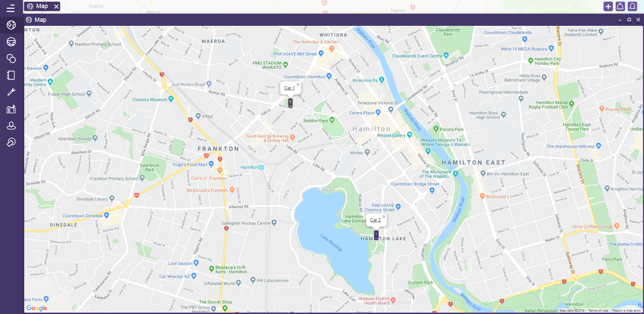Viewport: 644px width, 314px height.
Task: Open the steering wheel drivers icon
Action: (x=11, y=42)
